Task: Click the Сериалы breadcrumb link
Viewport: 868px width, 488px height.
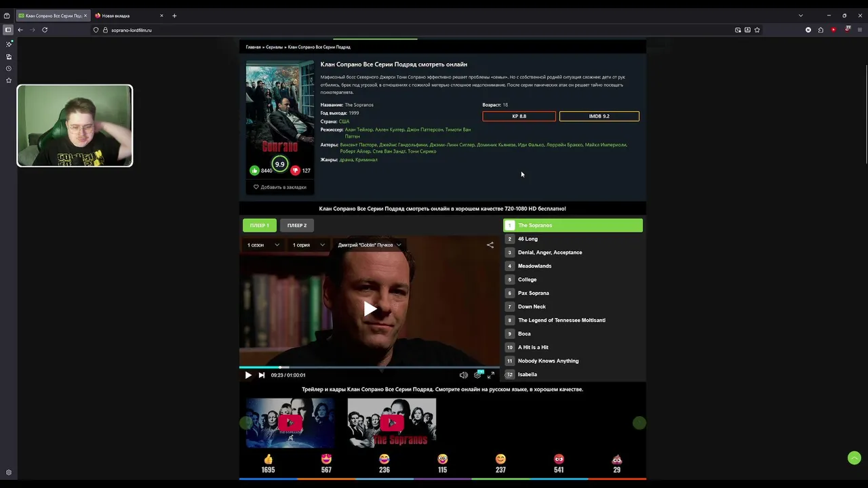Action: pyautogui.click(x=274, y=47)
